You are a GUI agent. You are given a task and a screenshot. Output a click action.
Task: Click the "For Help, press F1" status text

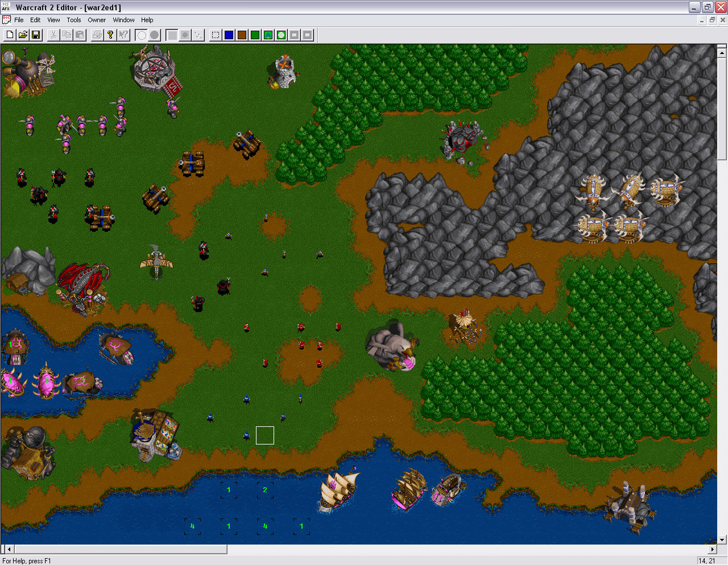tap(27, 561)
